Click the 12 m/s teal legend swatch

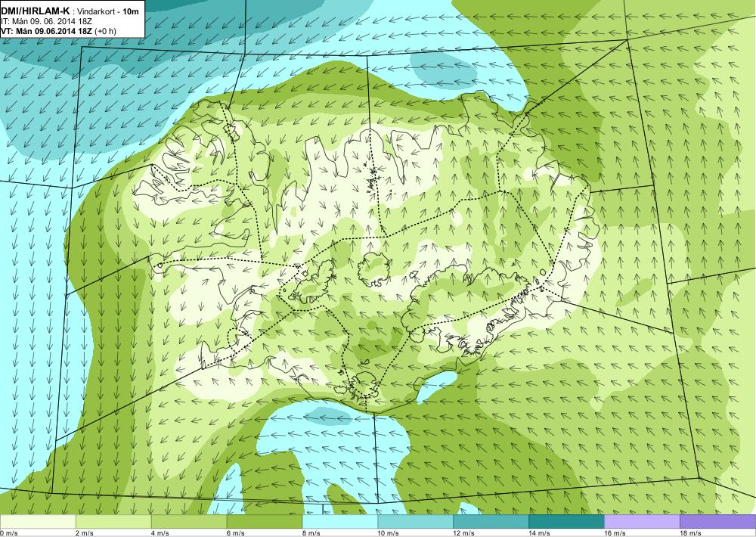coord(491,522)
